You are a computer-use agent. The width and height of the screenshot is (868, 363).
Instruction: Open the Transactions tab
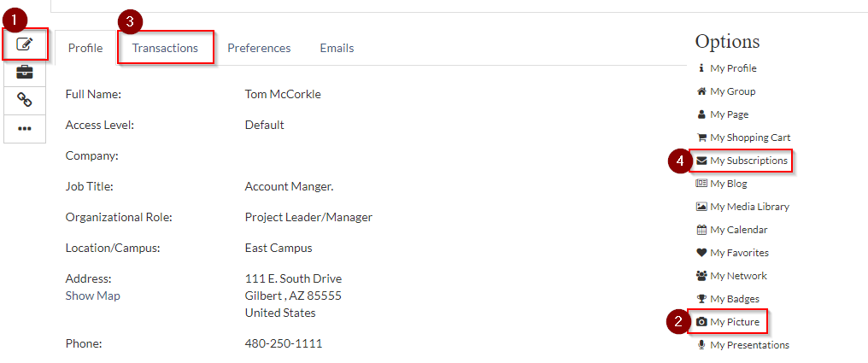click(165, 48)
